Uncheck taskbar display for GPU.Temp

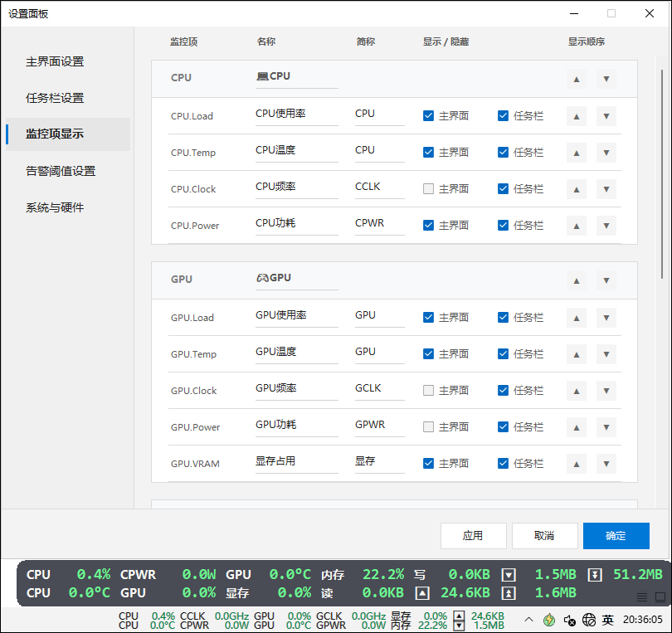[x=503, y=354]
